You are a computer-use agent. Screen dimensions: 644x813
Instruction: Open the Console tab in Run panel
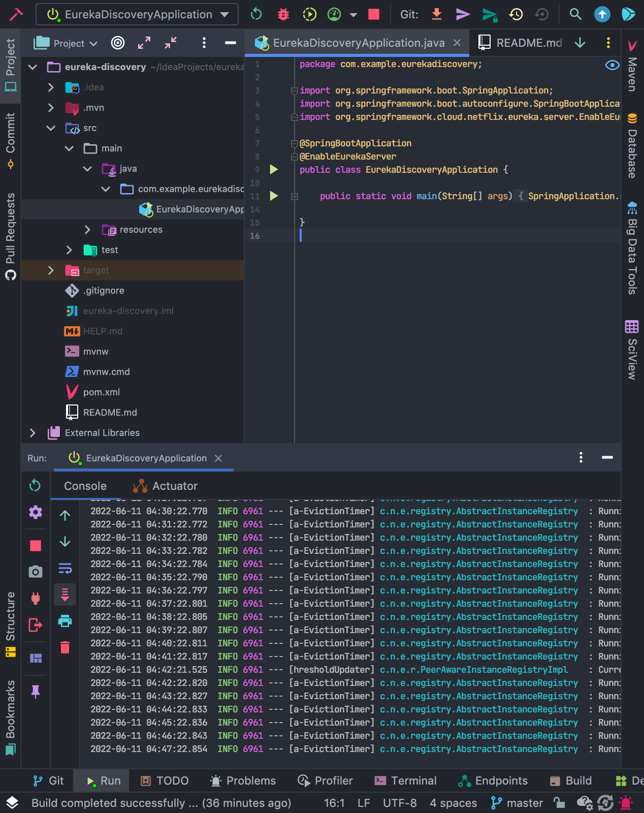(x=85, y=486)
